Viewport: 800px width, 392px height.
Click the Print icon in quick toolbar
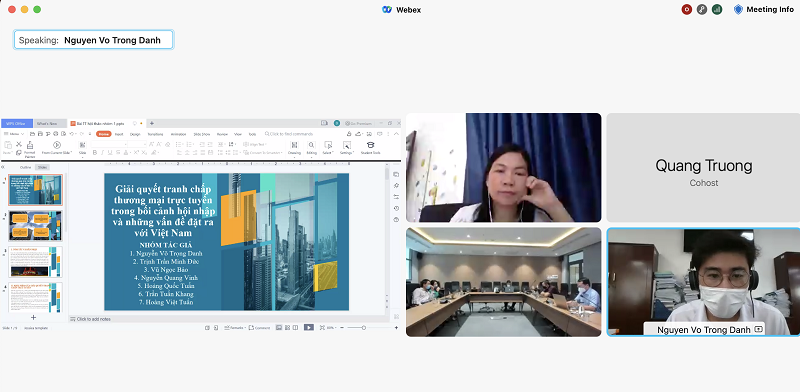pos(56,134)
